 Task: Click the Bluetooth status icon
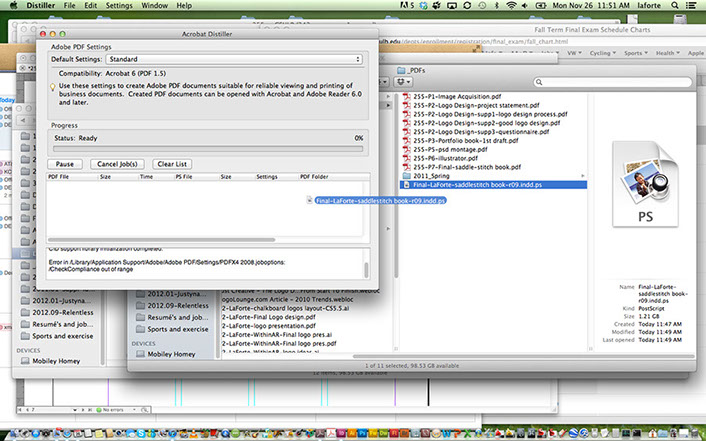(497, 5)
